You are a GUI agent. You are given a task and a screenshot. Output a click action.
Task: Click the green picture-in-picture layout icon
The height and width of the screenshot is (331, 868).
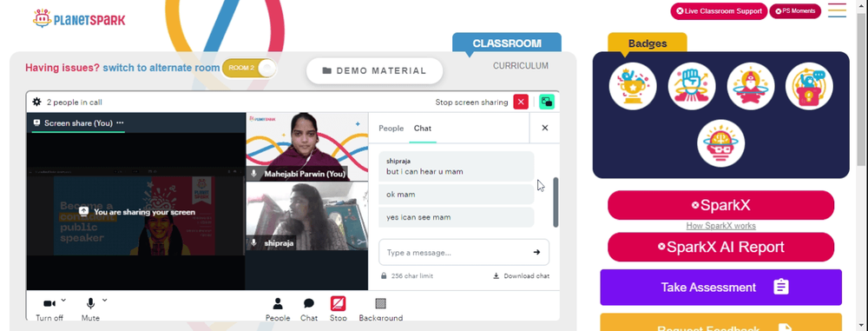547,102
